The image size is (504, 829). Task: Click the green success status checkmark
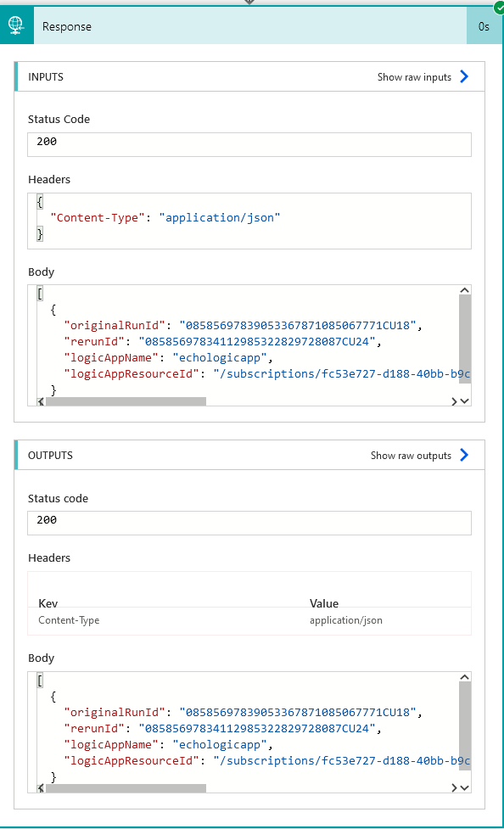click(498, 8)
